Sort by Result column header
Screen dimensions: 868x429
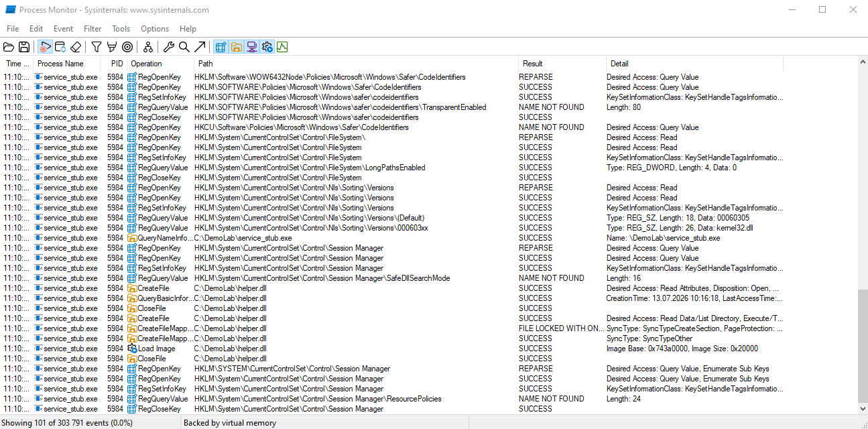tap(562, 64)
